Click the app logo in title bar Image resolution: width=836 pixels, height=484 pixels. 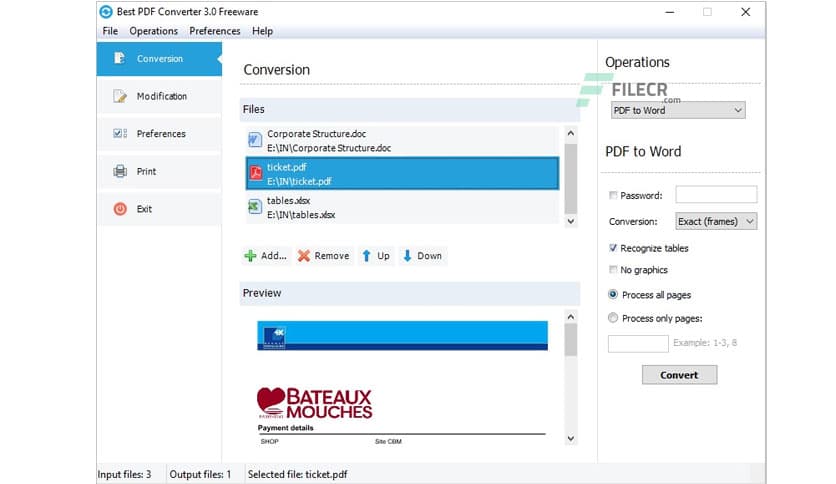(106, 11)
